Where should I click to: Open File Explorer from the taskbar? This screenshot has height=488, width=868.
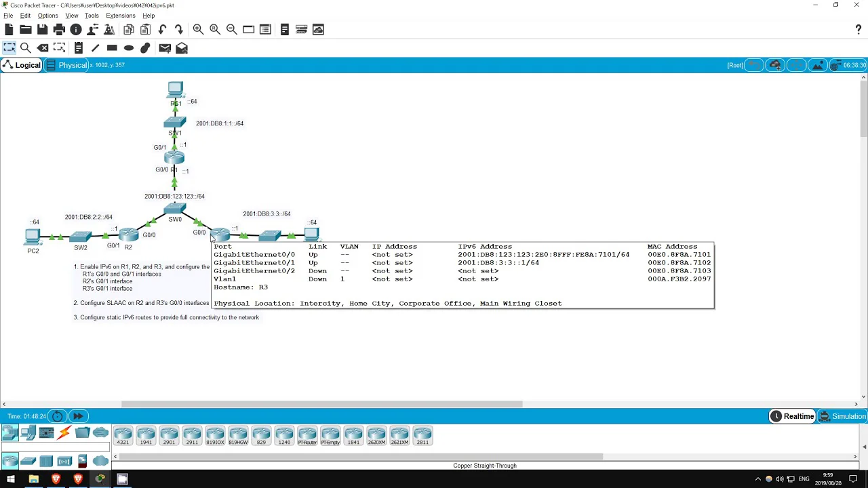click(33, 479)
